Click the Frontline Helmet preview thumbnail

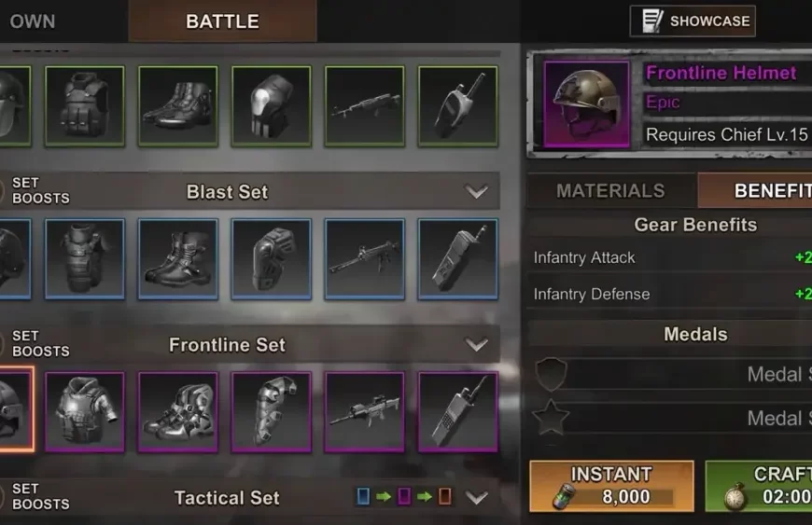pos(587,104)
